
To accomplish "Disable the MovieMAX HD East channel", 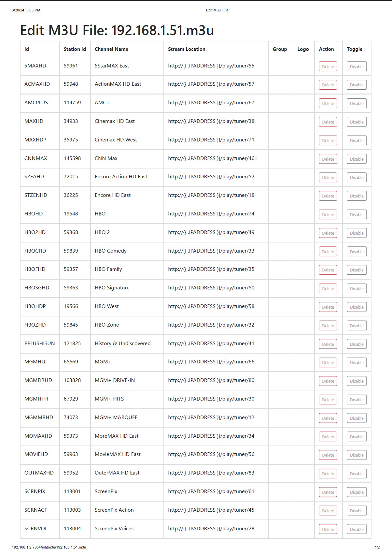I will (357, 455).
